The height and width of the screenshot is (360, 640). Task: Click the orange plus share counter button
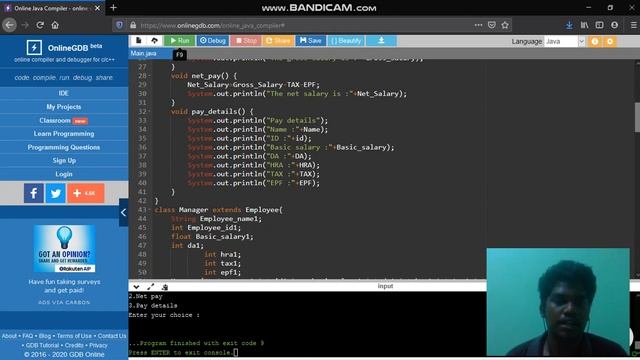coord(86,193)
